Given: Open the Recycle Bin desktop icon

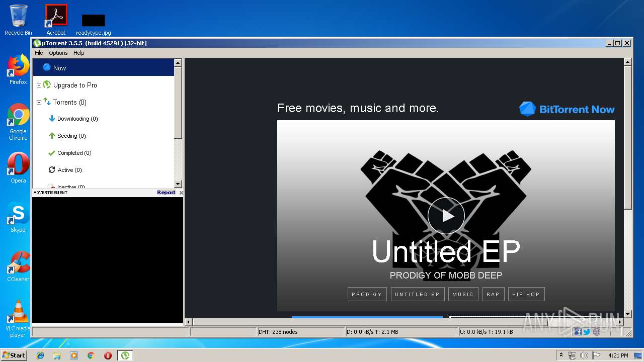Looking at the screenshot, I should click(x=18, y=20).
